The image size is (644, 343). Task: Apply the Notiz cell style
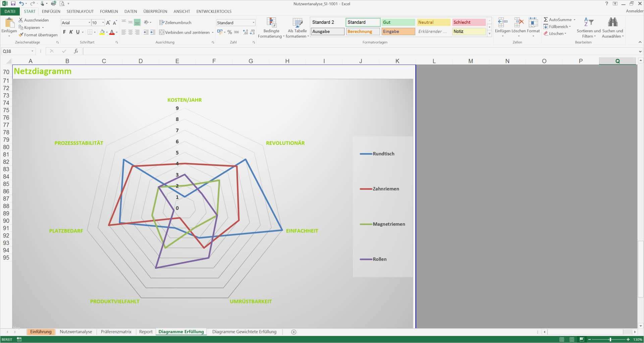click(469, 31)
